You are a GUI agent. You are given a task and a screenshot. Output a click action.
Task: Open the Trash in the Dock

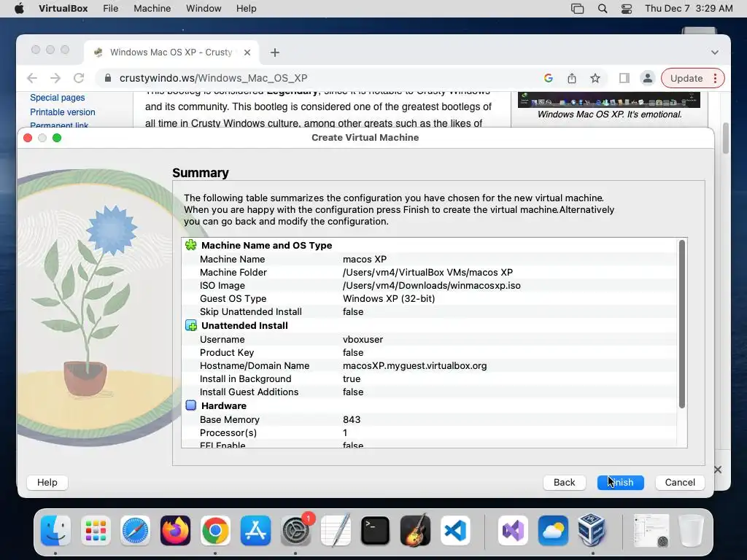click(691, 531)
